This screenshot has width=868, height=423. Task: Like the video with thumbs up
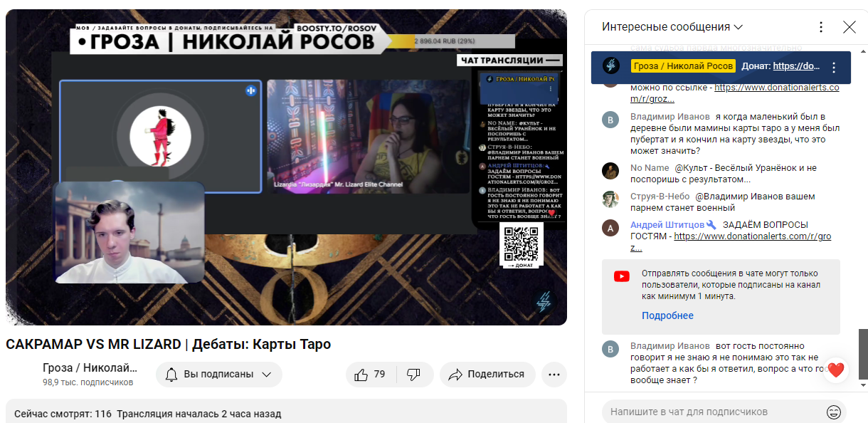[370, 375]
